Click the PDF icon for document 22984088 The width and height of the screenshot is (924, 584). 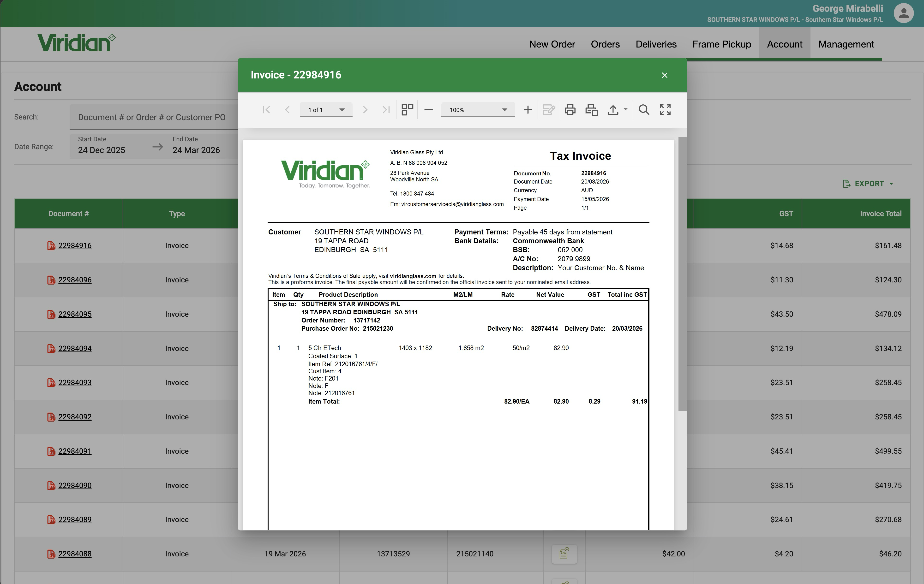(x=51, y=554)
